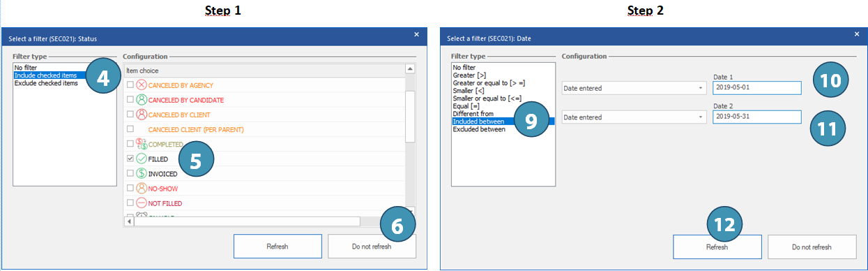Select Greater or equal to filter type
This screenshot has height=271, width=868.
503,82
